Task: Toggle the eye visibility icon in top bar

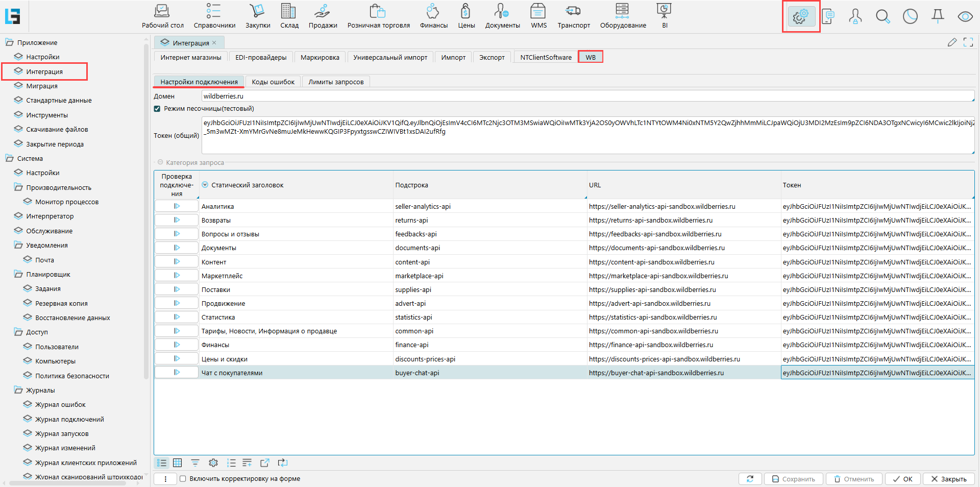Action: click(x=965, y=17)
